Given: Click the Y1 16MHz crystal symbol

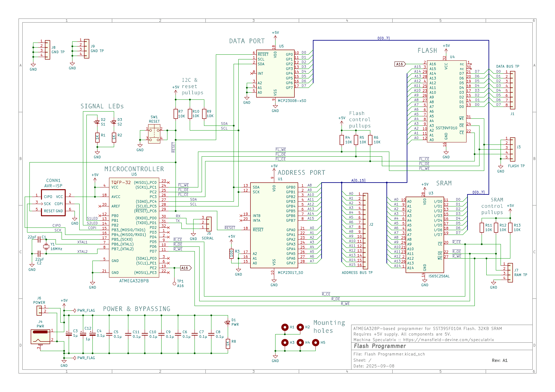Looking at the screenshot, I should (x=46, y=246).
